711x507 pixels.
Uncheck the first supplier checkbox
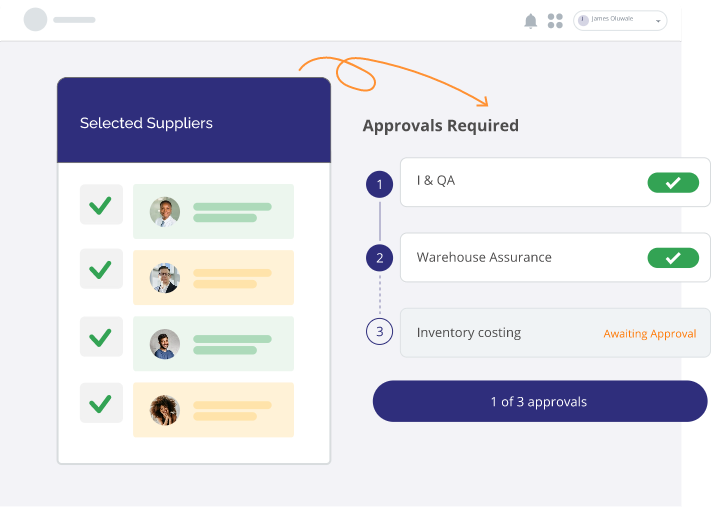(x=101, y=205)
